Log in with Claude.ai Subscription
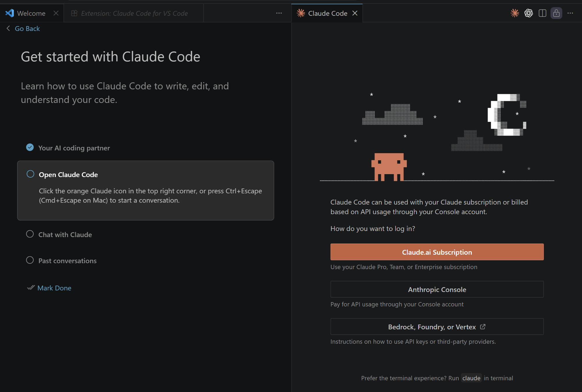Screen dimensions: 582x392 (x=437, y=252)
